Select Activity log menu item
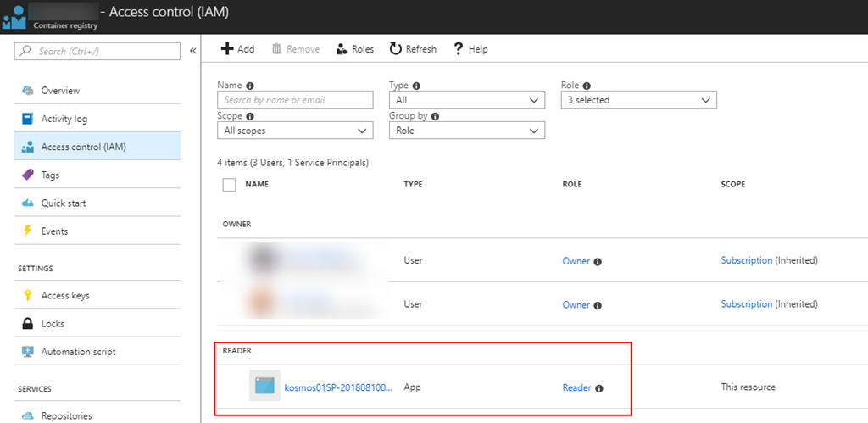This screenshot has width=868, height=423. pyautogui.click(x=64, y=119)
